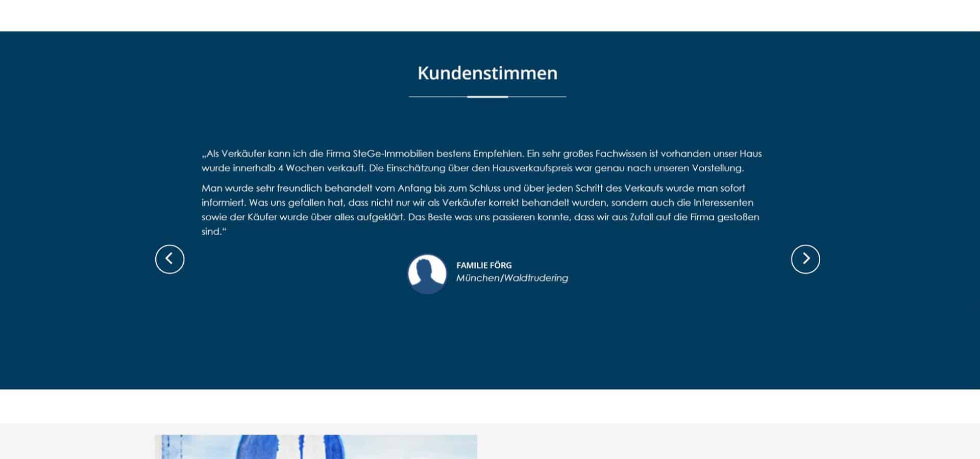980x459 pixels.
Task: Click the location München/Waldtrudering
Action: pyautogui.click(x=512, y=278)
